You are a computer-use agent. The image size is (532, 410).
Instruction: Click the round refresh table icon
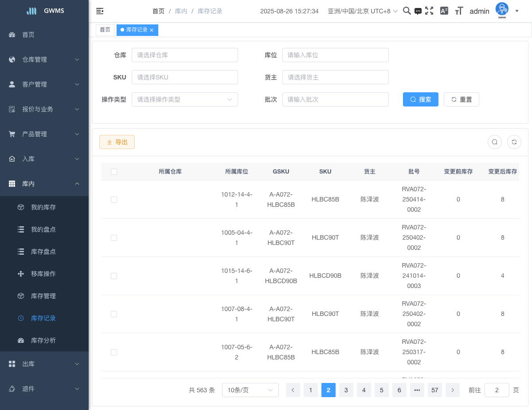[x=514, y=142]
